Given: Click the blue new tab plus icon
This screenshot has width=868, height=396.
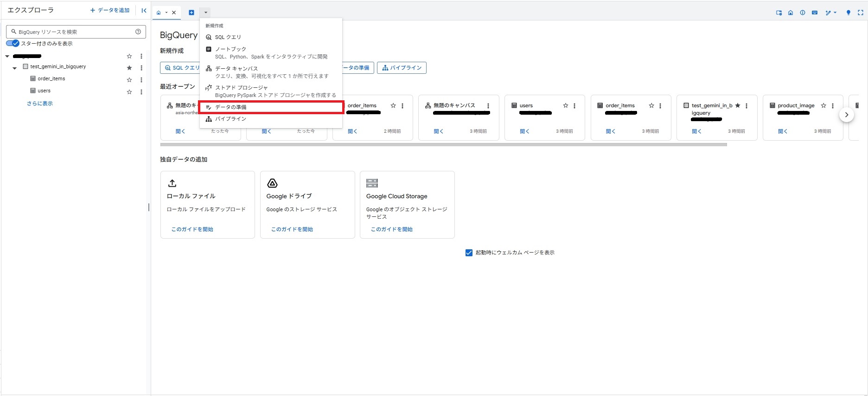Looking at the screenshot, I should (x=191, y=13).
